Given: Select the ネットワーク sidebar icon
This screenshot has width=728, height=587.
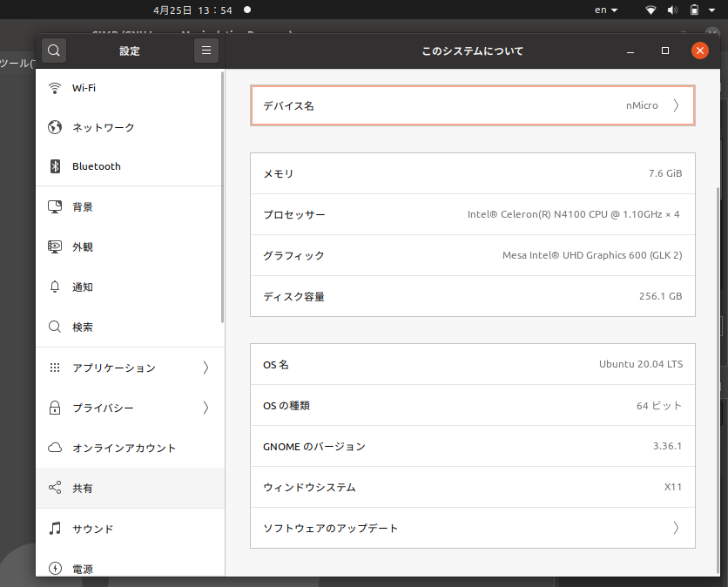Looking at the screenshot, I should (54, 127).
